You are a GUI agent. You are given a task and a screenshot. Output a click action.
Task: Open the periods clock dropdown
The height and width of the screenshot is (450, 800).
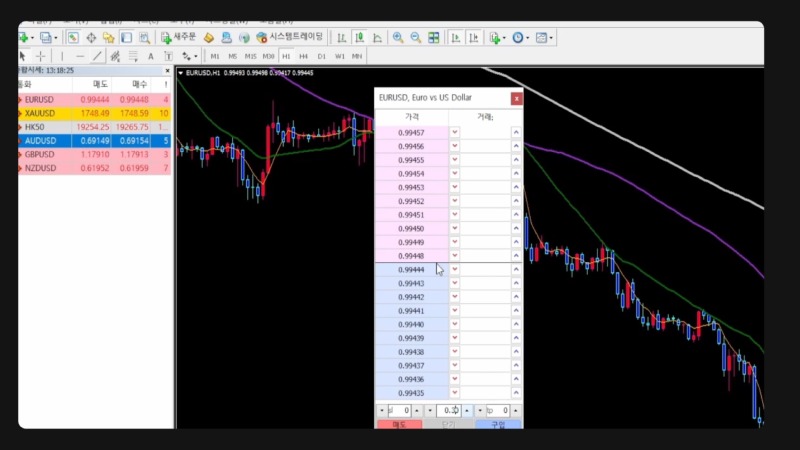pyautogui.click(x=521, y=38)
